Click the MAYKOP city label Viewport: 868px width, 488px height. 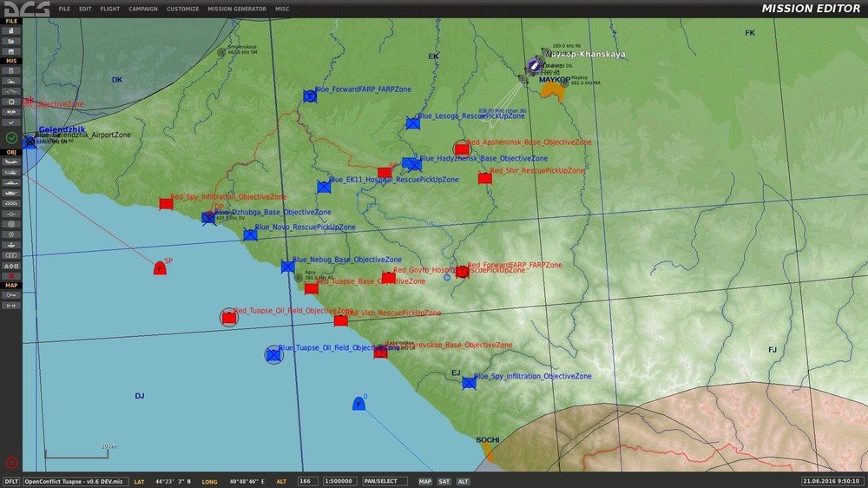554,80
